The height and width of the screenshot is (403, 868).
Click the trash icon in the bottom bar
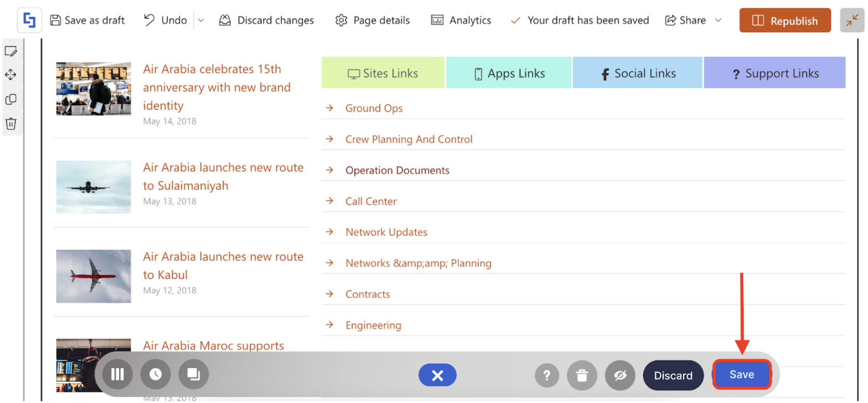582,375
